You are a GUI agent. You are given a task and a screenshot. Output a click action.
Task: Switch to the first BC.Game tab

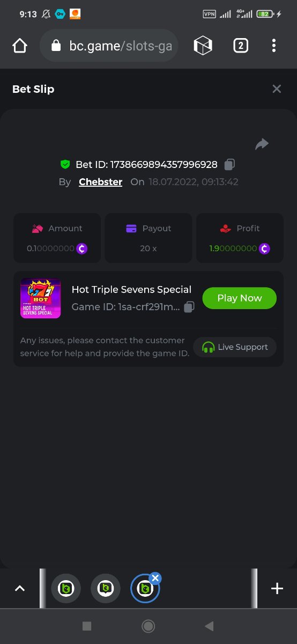pyautogui.click(x=66, y=589)
